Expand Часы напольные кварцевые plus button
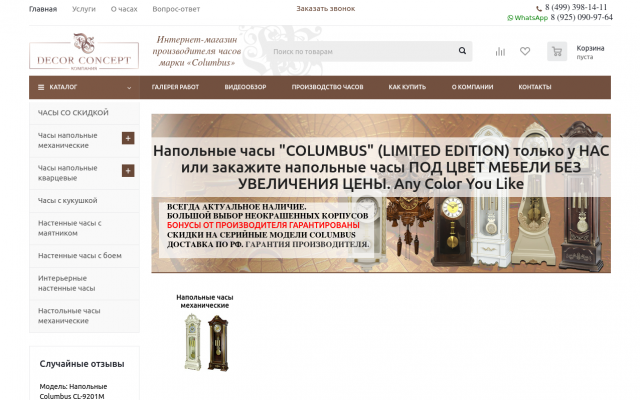Viewport: 640px width, 400px height. tap(128, 171)
